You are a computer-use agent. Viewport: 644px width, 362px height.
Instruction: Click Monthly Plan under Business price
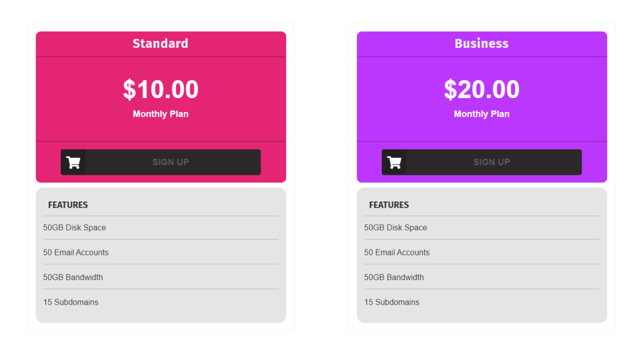[481, 114]
